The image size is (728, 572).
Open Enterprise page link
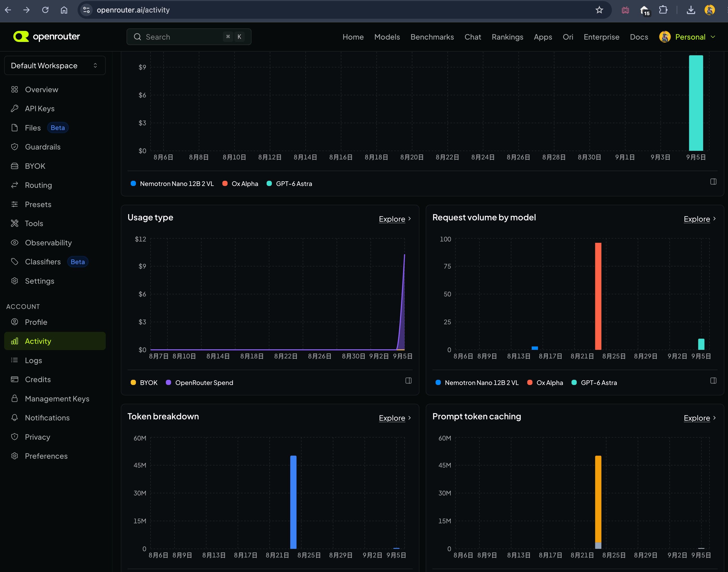[x=601, y=37]
